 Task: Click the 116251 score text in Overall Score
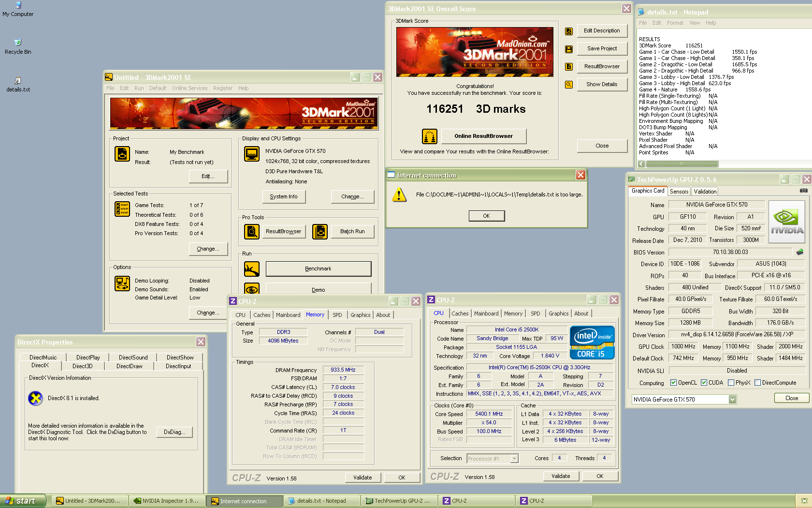pyautogui.click(x=445, y=109)
